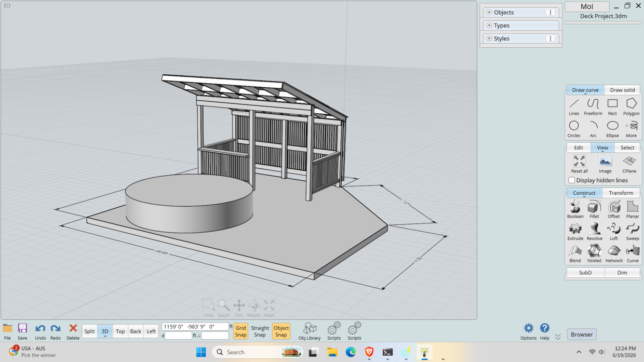Choose the Planar tool
This screenshot has height=362, width=644.
633,209
